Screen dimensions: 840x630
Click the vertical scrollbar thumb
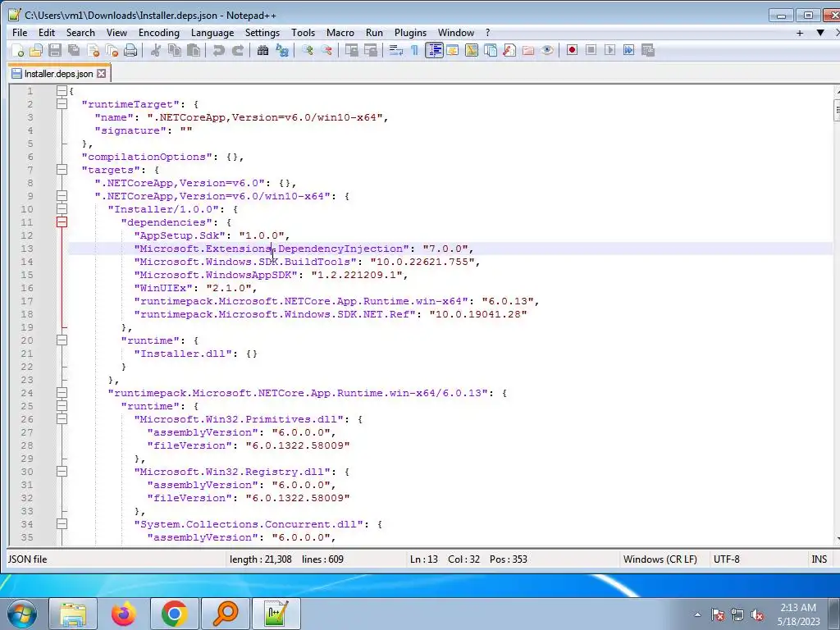pyautogui.click(x=837, y=111)
